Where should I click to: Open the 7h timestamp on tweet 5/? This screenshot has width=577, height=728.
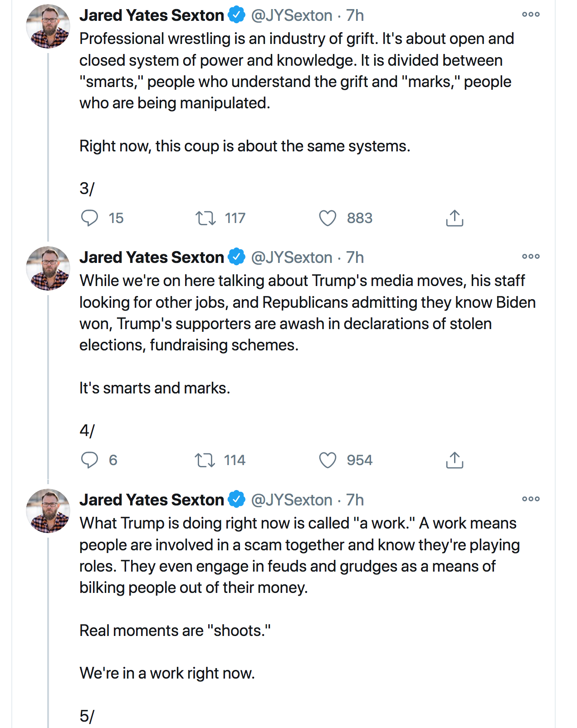click(x=355, y=500)
